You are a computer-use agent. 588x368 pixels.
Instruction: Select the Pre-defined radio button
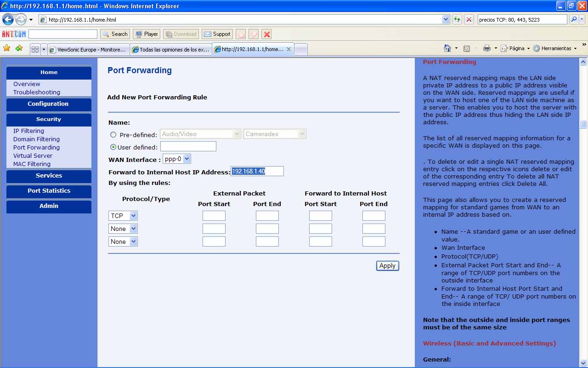(x=113, y=135)
